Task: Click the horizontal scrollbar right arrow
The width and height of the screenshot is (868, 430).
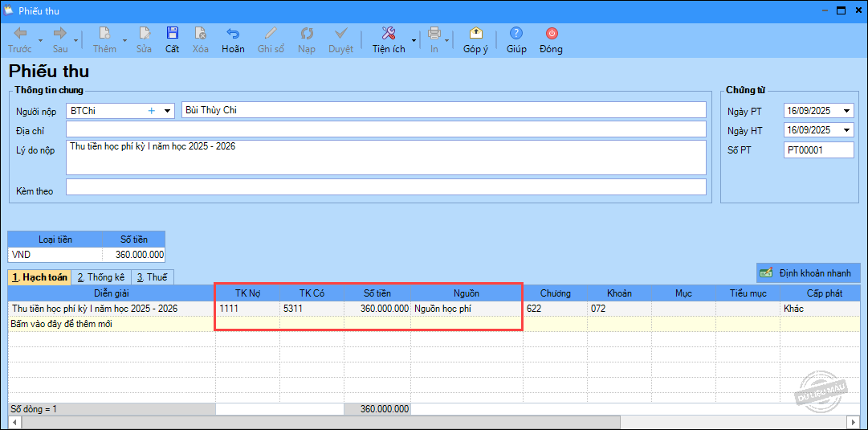Action: pyautogui.click(x=854, y=422)
